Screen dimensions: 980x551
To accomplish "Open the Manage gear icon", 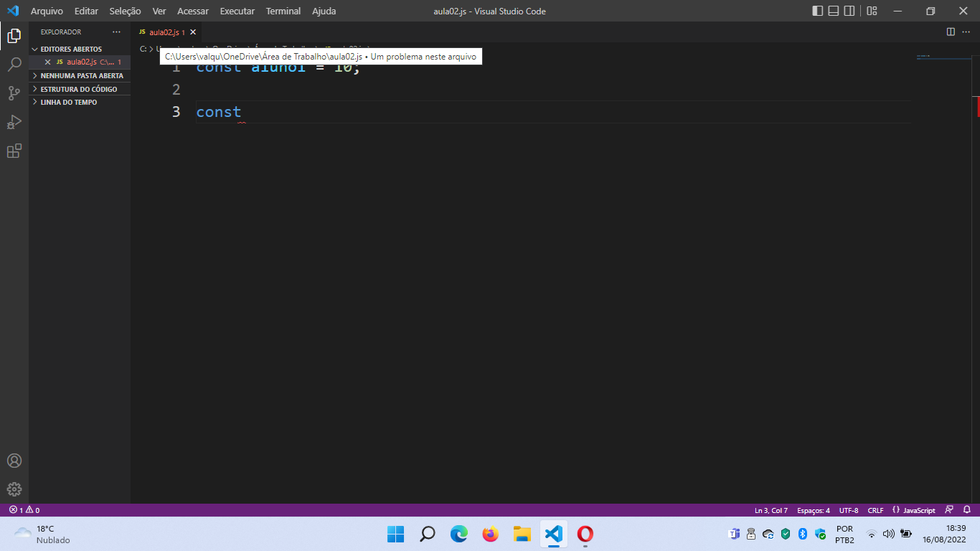I will (14, 489).
